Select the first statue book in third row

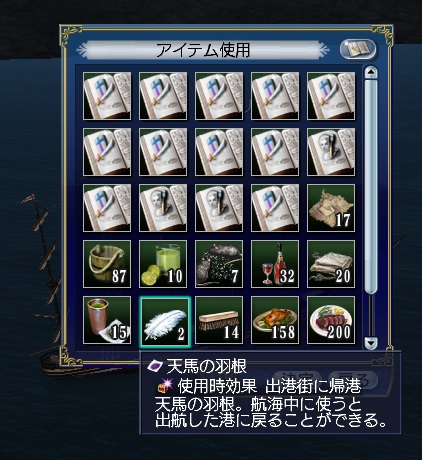tap(163, 208)
